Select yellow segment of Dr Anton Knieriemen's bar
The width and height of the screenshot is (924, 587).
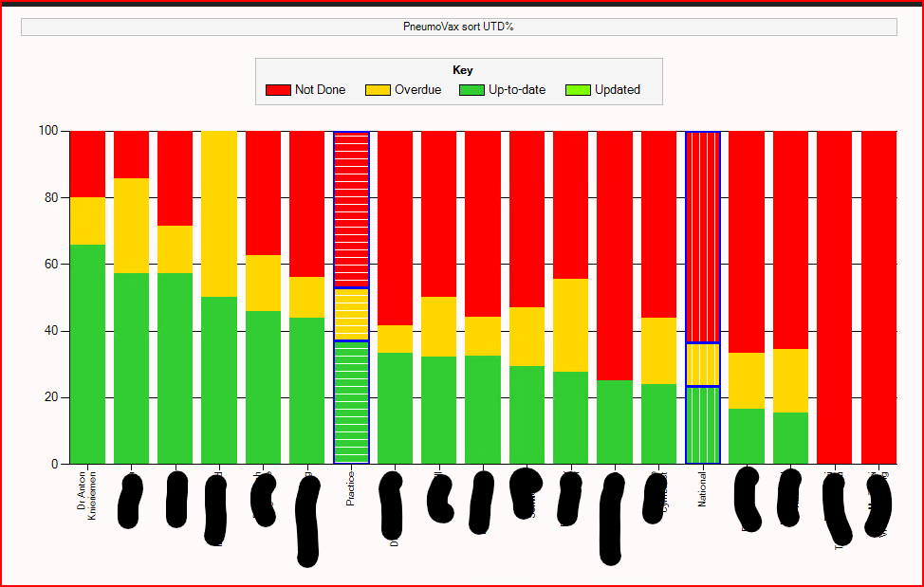pyautogui.click(x=87, y=221)
